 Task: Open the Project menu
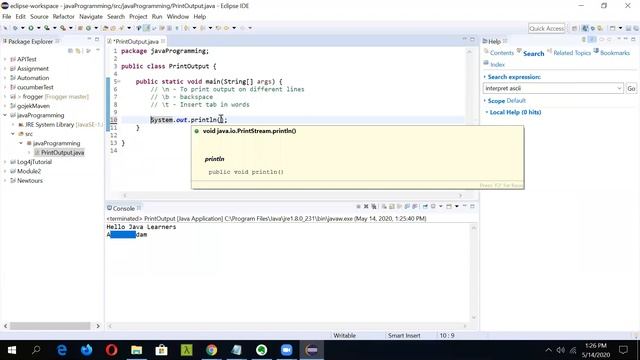click(x=138, y=17)
